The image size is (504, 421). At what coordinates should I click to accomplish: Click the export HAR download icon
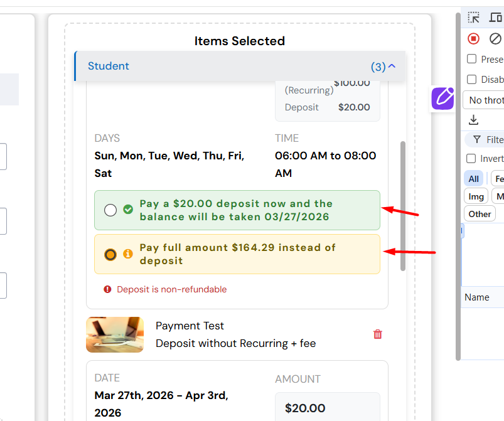474,119
